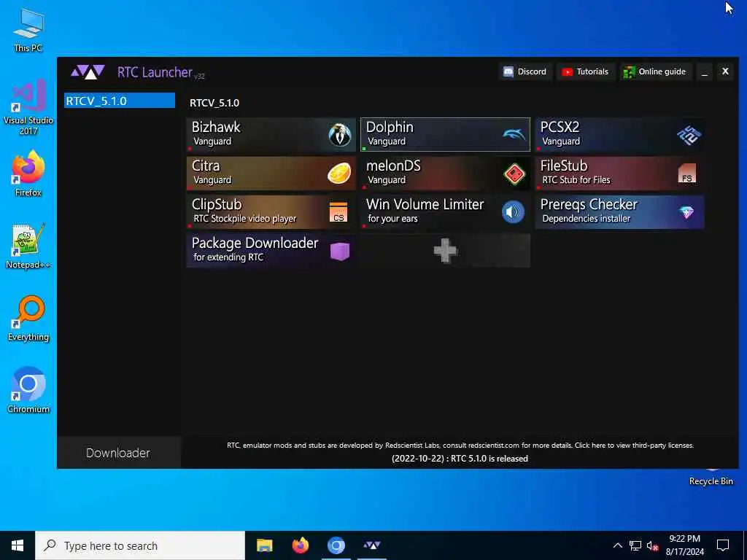Image resolution: width=747 pixels, height=560 pixels.
Task: Open Package Downloader for extending RTC
Action: [271, 251]
